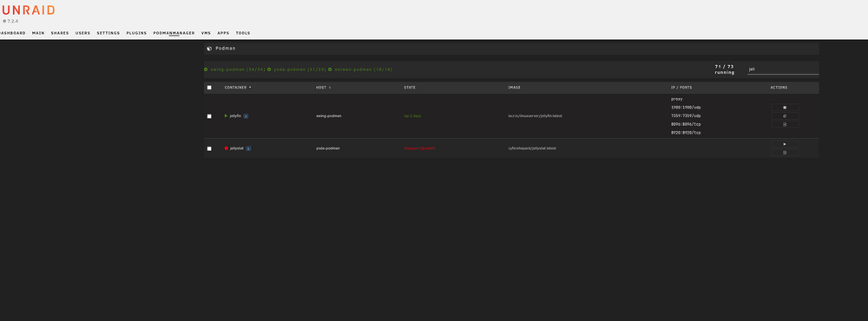Click the Unraid version 7.2.4 label
The width and height of the screenshot is (868, 321).
click(10, 21)
